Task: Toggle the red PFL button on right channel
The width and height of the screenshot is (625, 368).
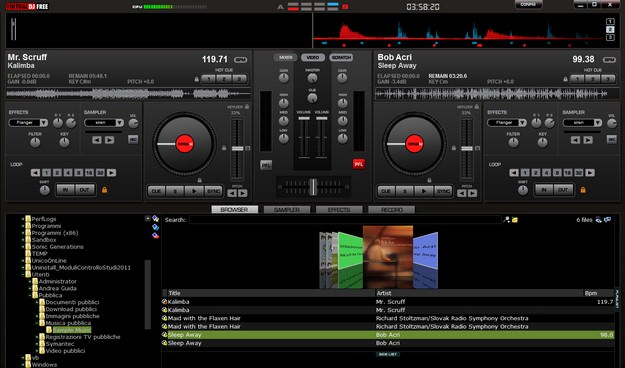Action: [x=359, y=164]
